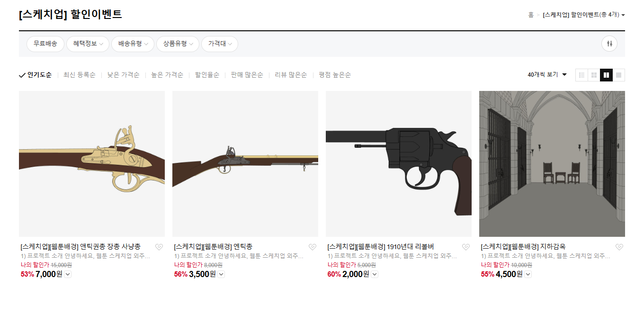644x314 pixels.
Task: Add 앤틱총 to wishlist with heart icon
Action: click(313, 247)
